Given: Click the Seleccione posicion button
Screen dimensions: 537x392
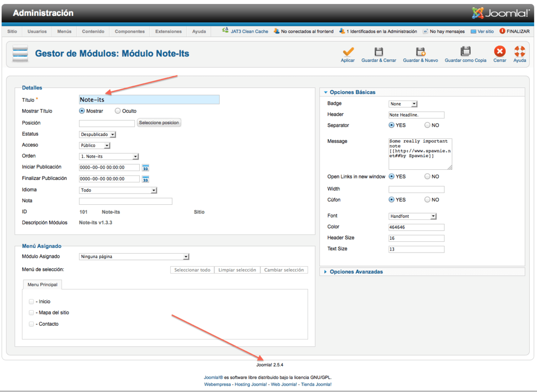Looking at the screenshot, I should tap(159, 122).
